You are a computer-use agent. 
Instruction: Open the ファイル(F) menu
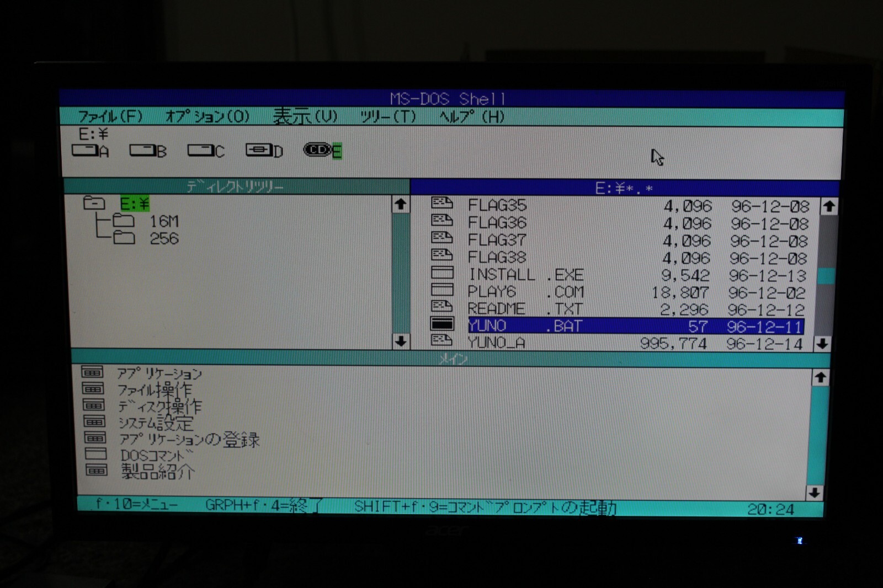[110, 116]
